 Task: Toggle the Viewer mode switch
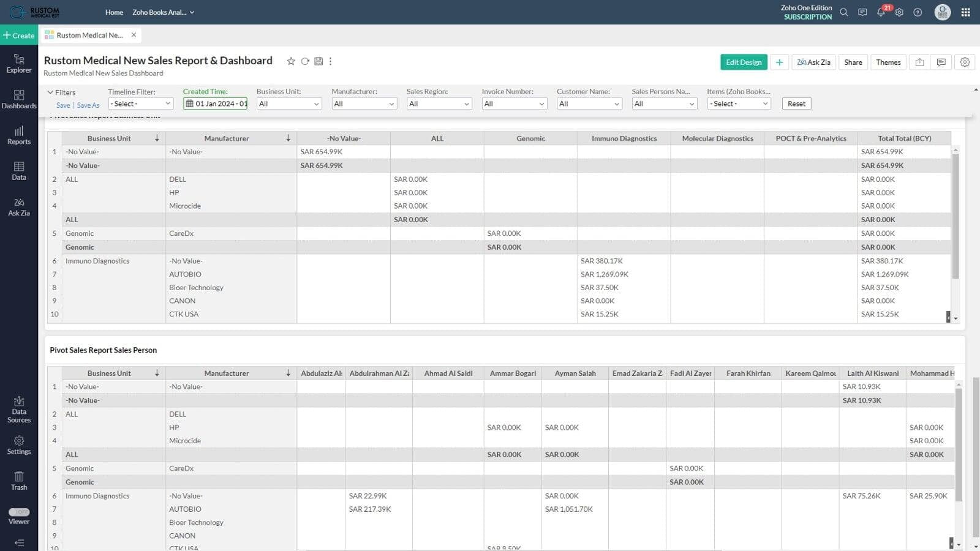click(19, 512)
